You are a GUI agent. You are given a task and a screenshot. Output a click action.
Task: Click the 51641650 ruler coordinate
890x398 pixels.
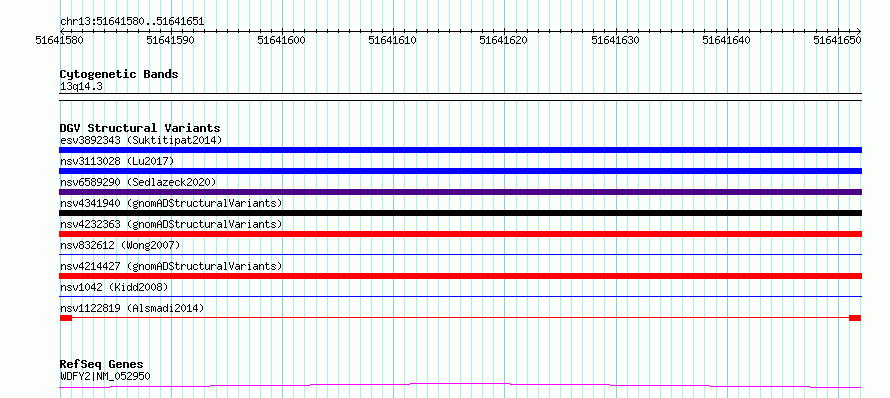[838, 40]
